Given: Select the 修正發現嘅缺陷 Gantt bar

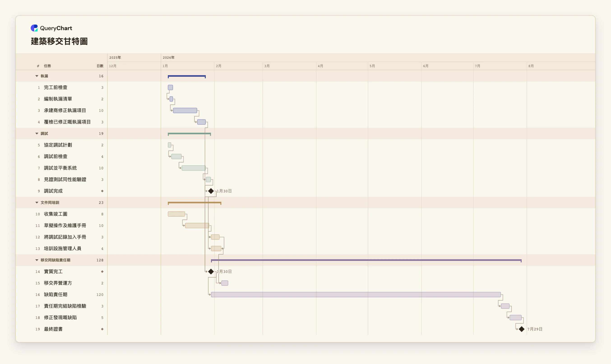Looking at the screenshot, I should pyautogui.click(x=516, y=318).
